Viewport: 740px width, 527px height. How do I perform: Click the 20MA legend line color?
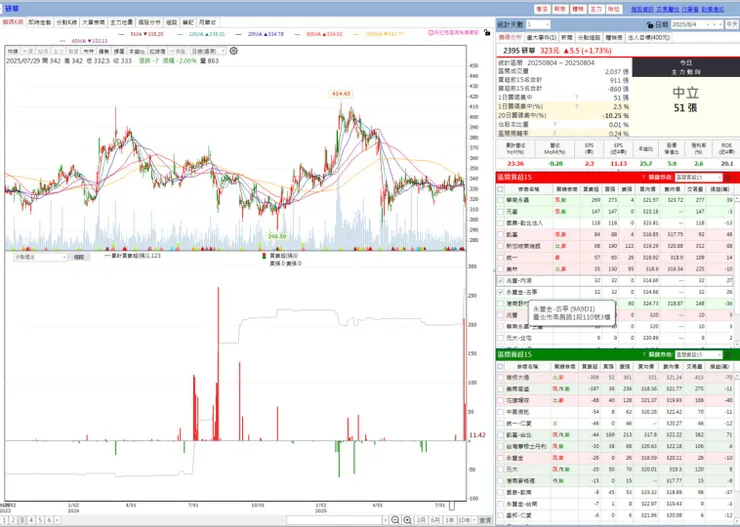238,34
